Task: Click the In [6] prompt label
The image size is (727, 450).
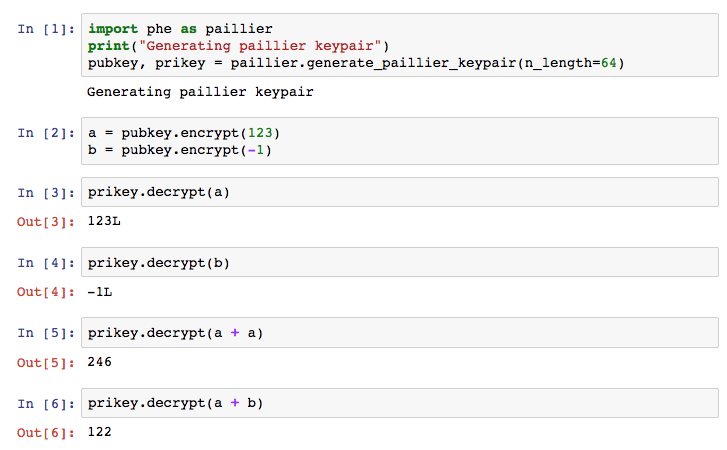Action: (x=46, y=404)
